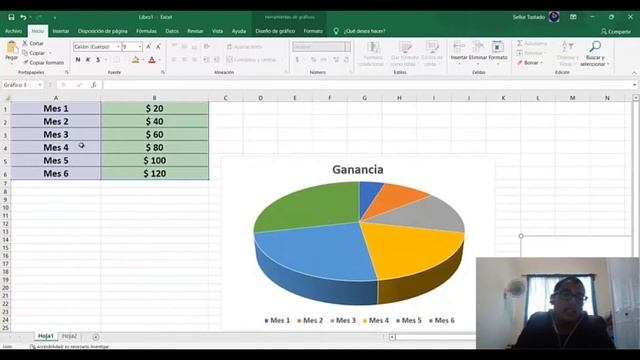640x360 pixels.
Task: Switch to Disposición de página tab
Action: click(102, 31)
